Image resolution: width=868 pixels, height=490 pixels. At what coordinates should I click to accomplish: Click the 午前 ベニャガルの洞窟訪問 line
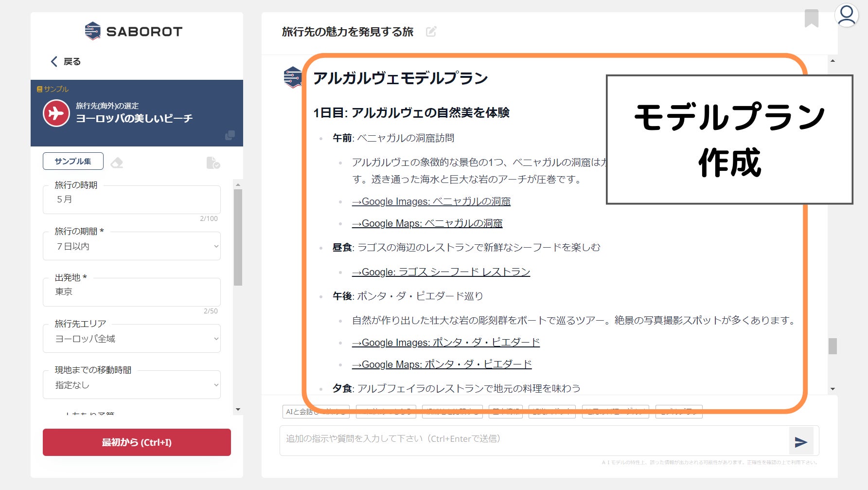[393, 138]
